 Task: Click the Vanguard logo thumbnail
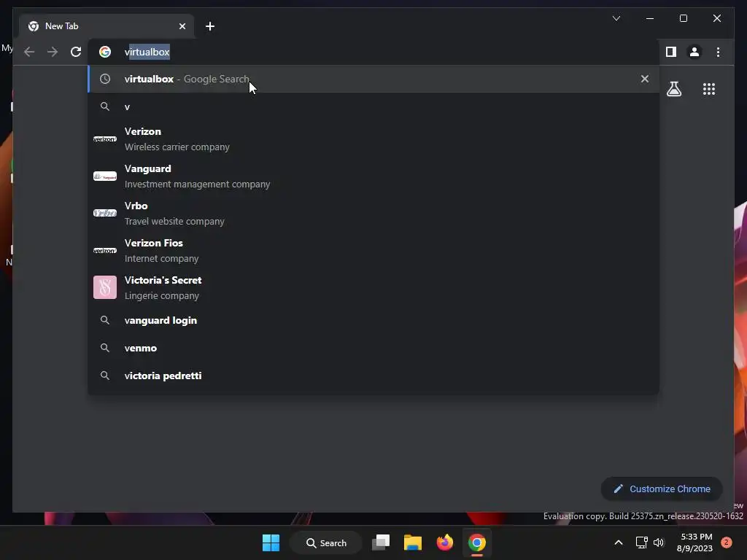[105, 176]
